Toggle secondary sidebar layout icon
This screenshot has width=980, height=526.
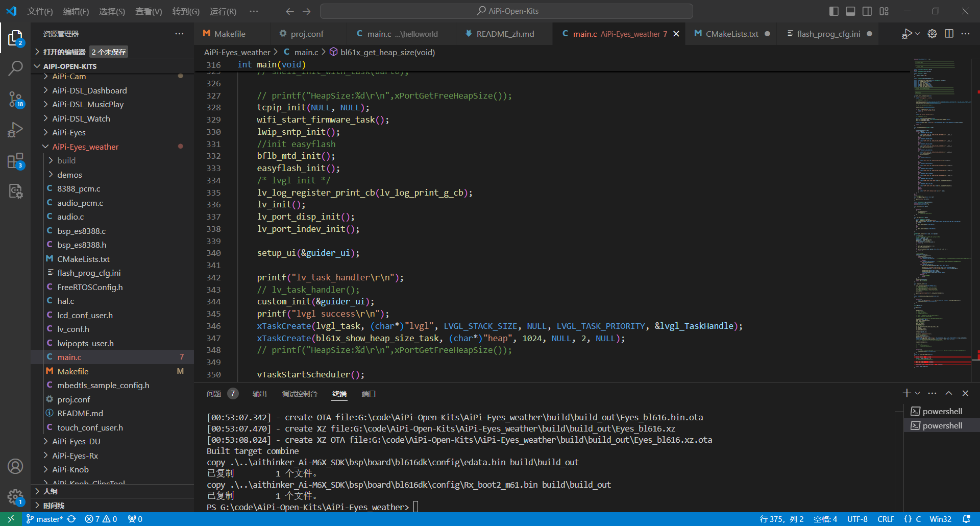click(867, 11)
